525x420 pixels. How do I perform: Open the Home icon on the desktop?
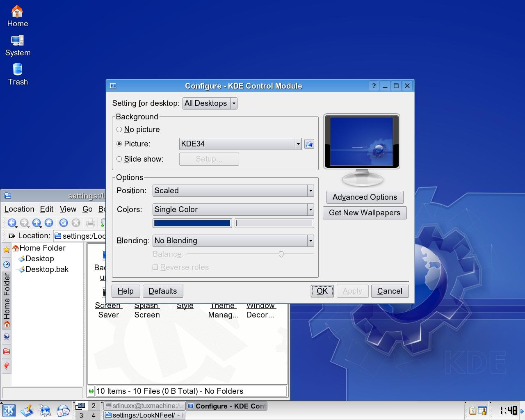click(17, 16)
